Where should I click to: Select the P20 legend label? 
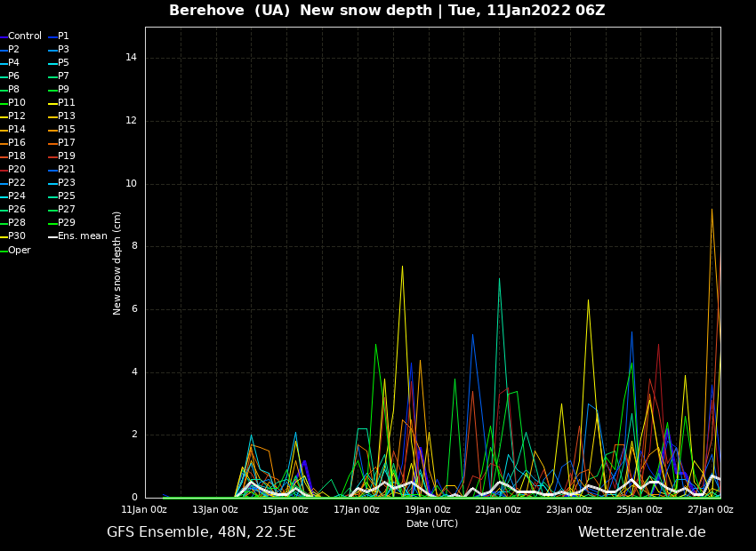pyautogui.click(x=17, y=170)
